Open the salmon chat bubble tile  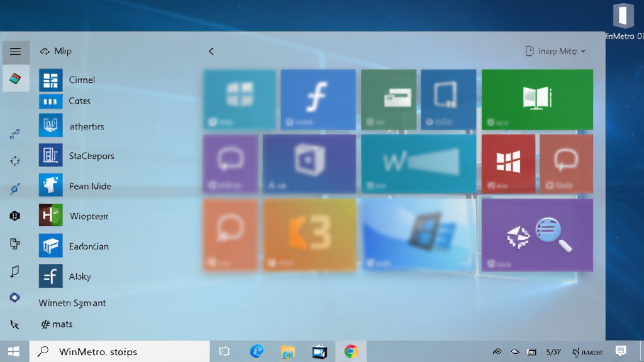pyautogui.click(x=567, y=164)
